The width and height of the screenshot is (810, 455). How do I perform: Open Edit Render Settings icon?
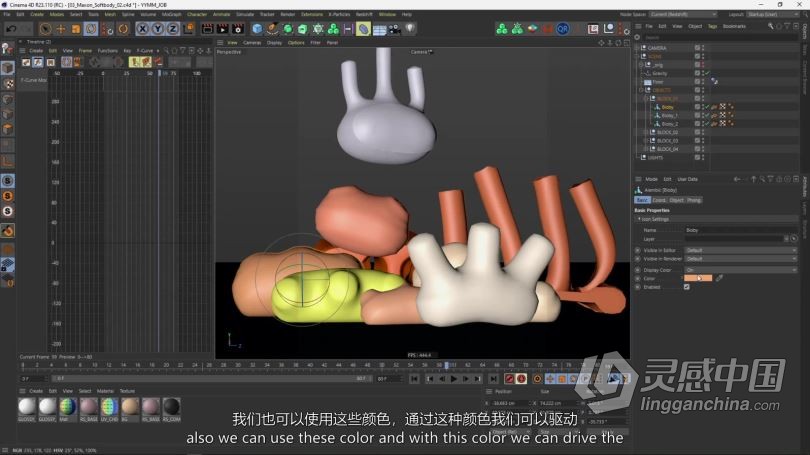238,29
